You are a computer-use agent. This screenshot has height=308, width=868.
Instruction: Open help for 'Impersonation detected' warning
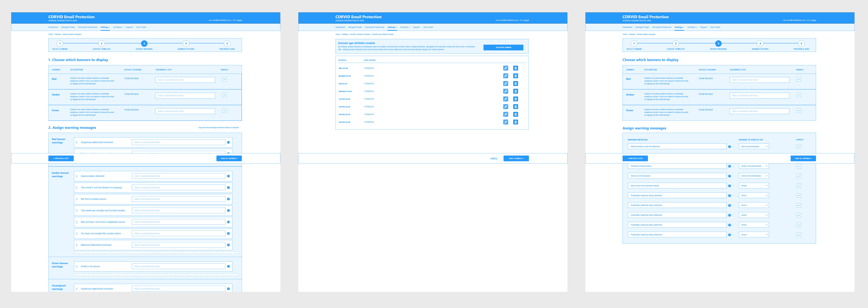[x=228, y=176]
